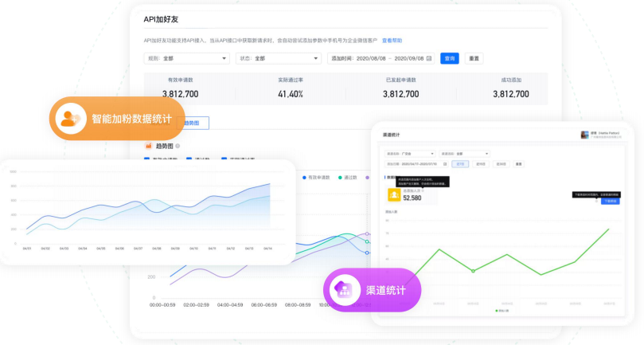Open the 渠道名称 dropdown in channel stats

[410, 153]
